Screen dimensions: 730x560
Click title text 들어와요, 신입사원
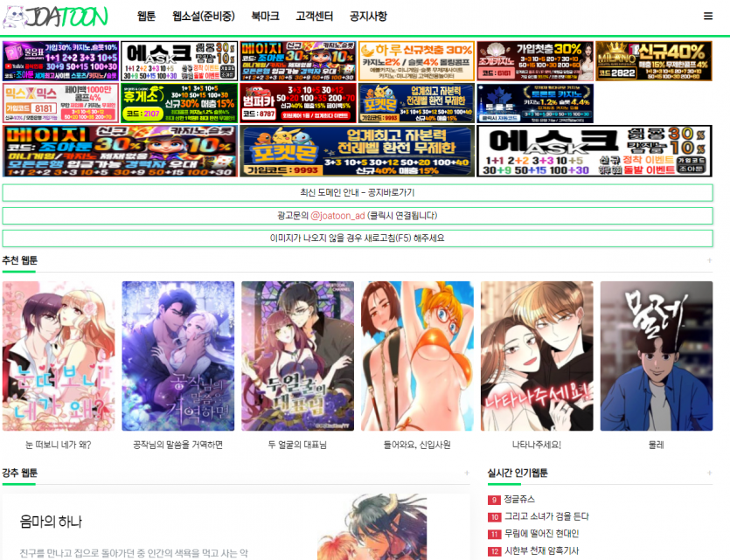click(x=417, y=445)
